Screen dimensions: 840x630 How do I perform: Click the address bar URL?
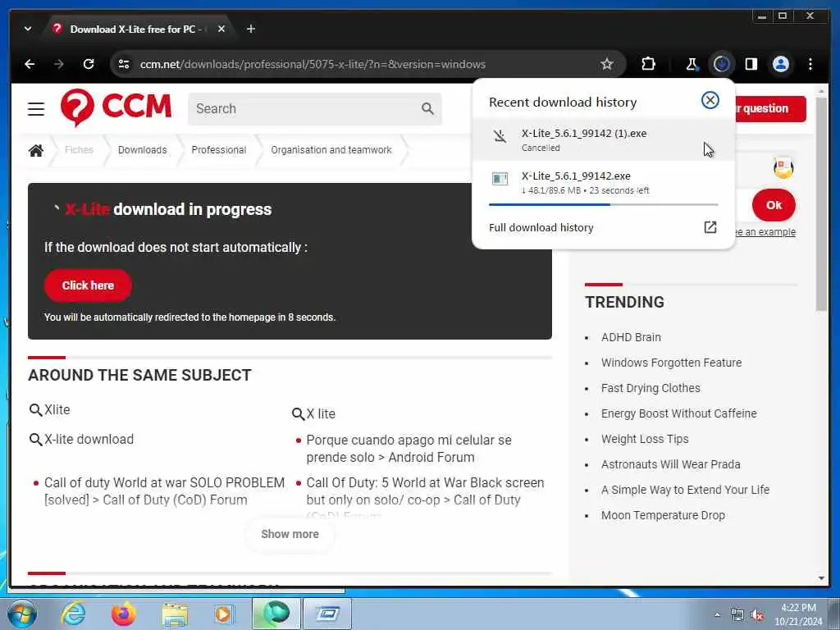coord(313,64)
